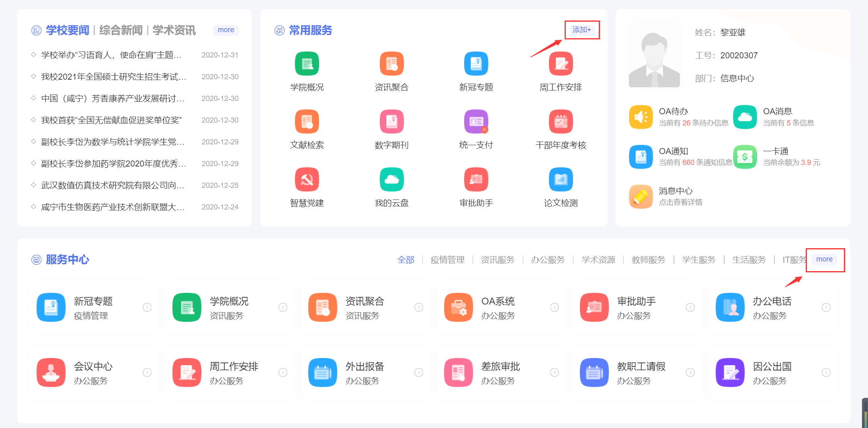Open the 我的云盘 cloud icon
Viewport: 868px width, 428px height.
(x=392, y=179)
